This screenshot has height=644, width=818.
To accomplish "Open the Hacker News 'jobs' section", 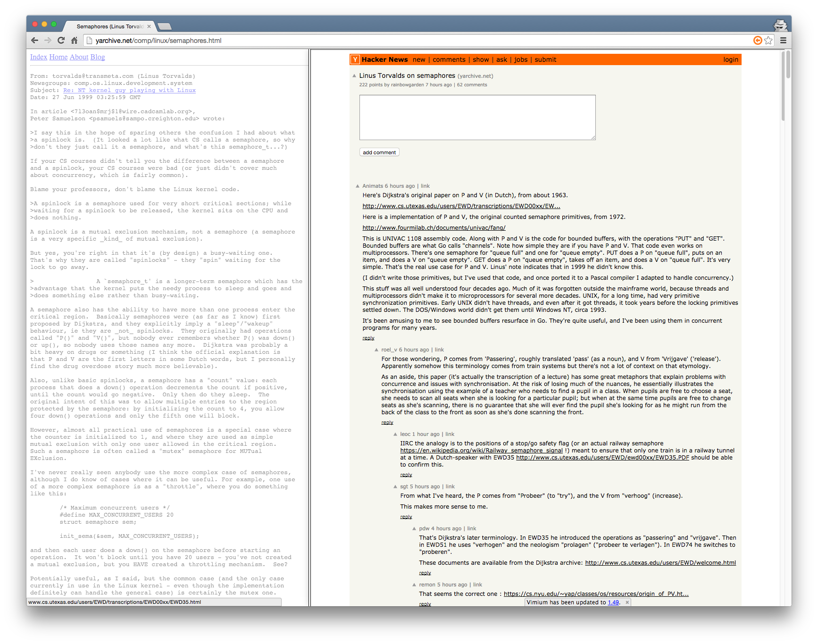I will (521, 59).
